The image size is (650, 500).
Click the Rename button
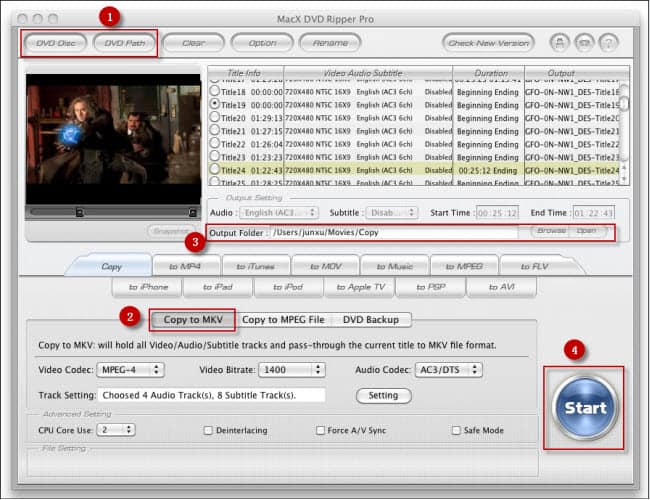[x=330, y=43]
